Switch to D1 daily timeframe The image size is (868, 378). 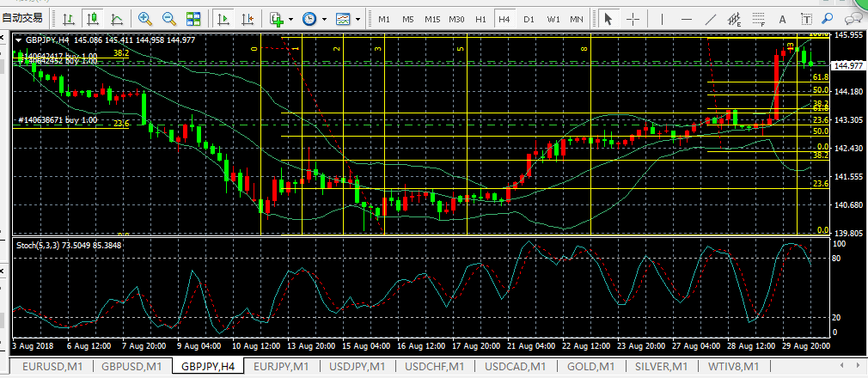point(529,20)
